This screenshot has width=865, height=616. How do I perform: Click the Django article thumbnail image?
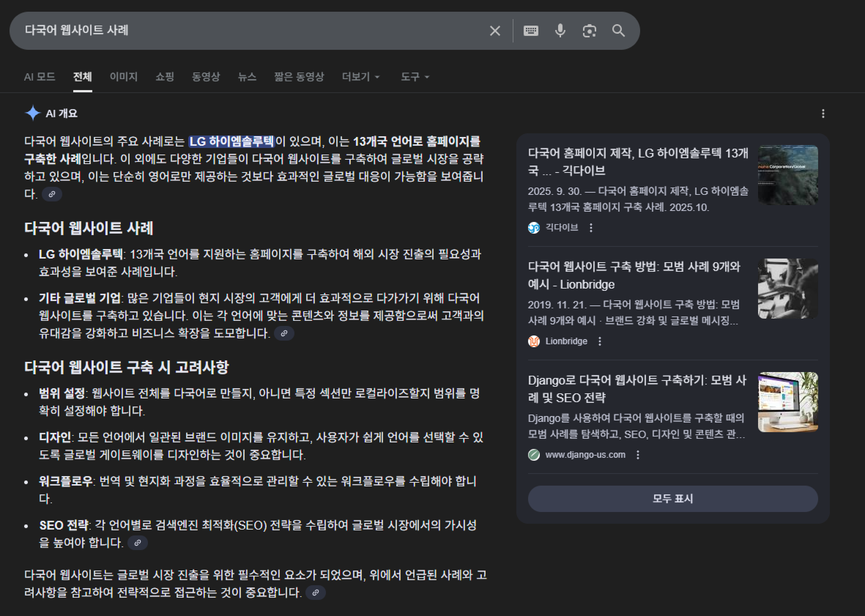(788, 402)
